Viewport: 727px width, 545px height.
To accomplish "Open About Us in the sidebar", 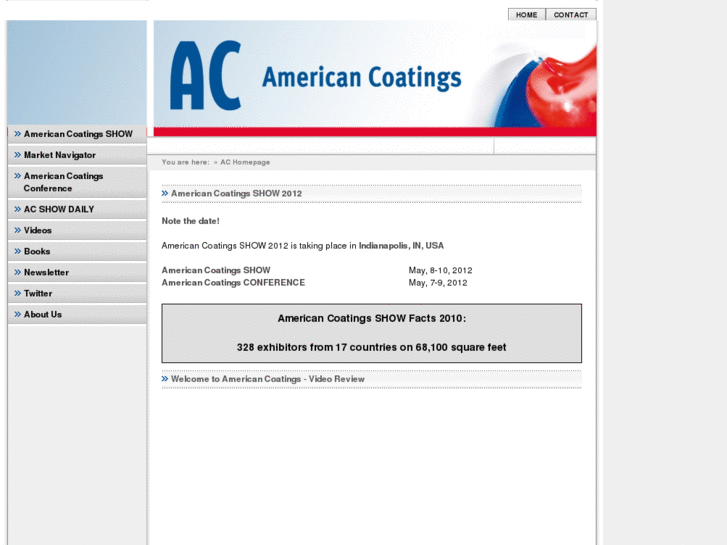I will (77, 314).
